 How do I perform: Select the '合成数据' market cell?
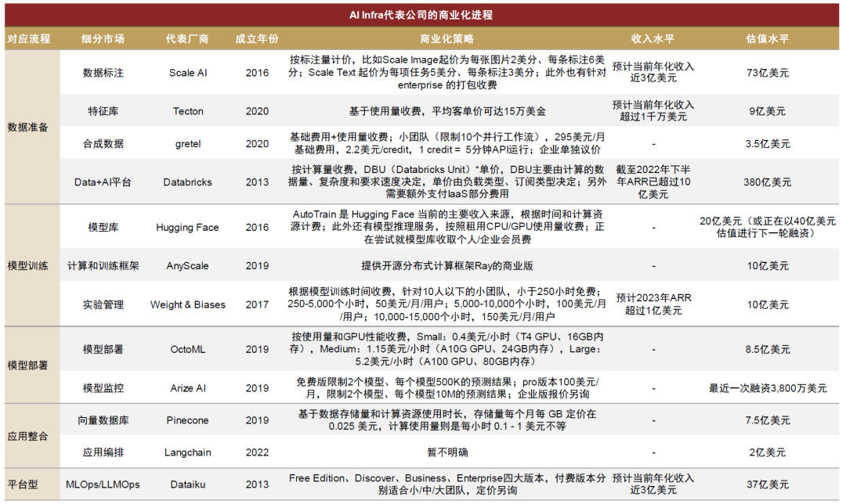coord(103,143)
